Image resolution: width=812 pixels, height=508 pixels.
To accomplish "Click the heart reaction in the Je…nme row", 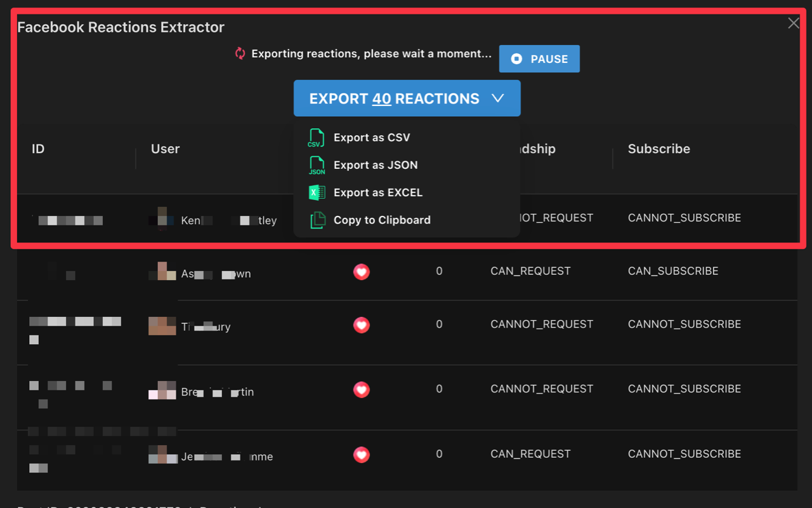I will 362,455.
